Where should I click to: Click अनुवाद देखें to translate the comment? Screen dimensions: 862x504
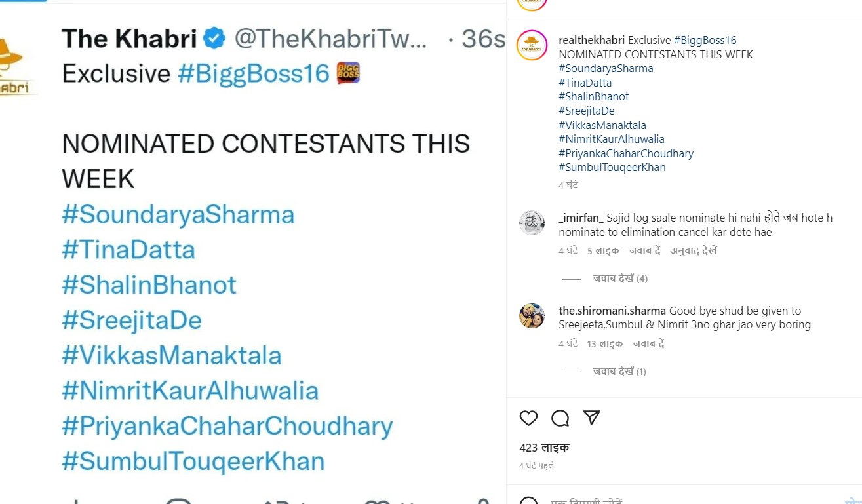693,251
